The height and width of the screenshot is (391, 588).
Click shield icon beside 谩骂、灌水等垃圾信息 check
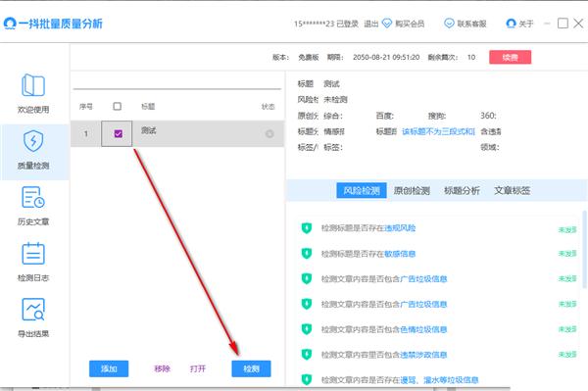click(307, 379)
